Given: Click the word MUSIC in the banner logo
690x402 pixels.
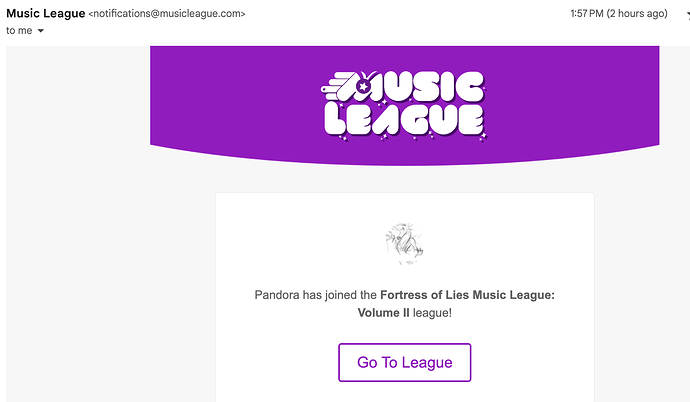Looking at the screenshot, I should tap(425, 86).
